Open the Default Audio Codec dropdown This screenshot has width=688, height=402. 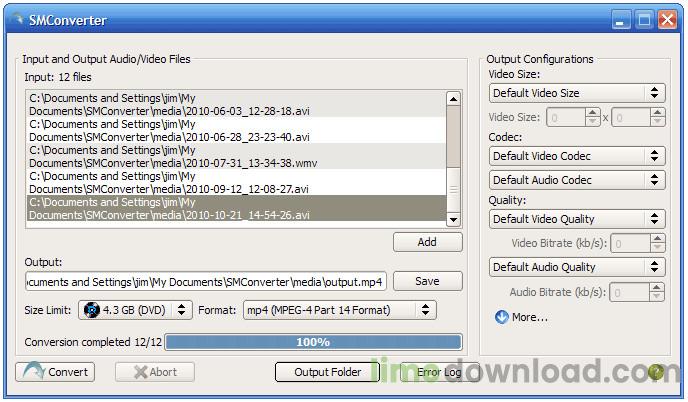coord(577,179)
